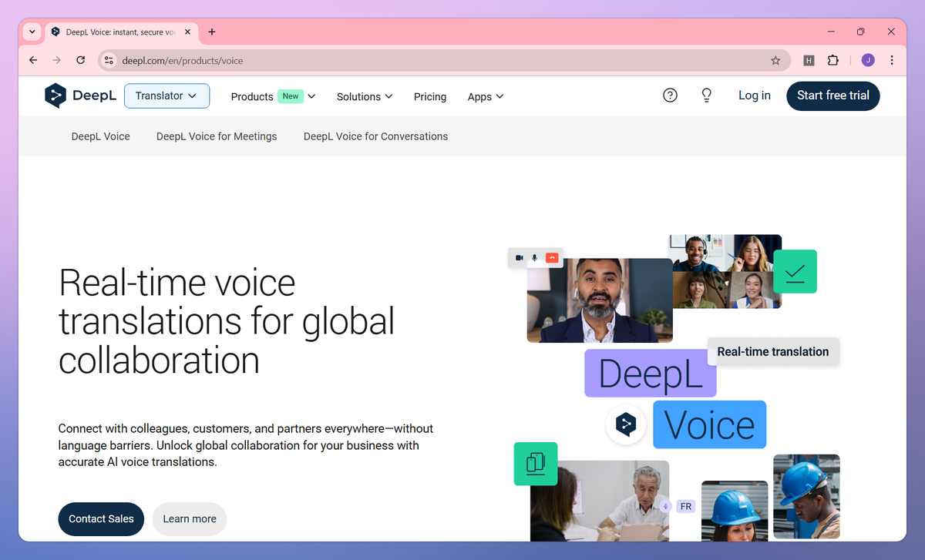Expand the Products menu
925x560 pixels.
coord(271,96)
